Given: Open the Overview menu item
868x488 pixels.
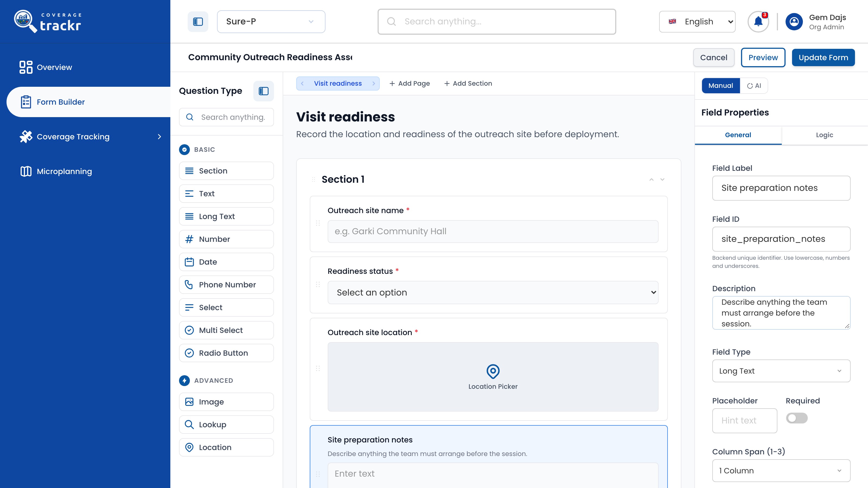Looking at the screenshot, I should tap(88, 67).
